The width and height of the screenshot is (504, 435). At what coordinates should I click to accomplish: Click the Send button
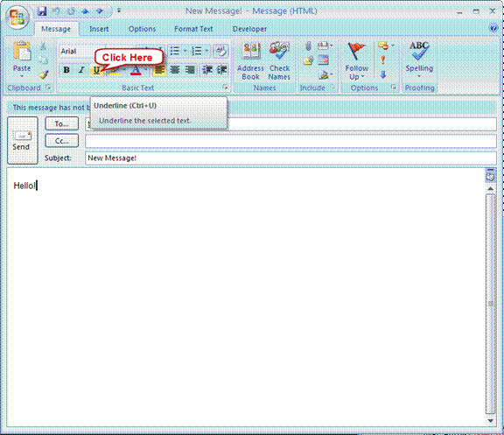coord(23,141)
